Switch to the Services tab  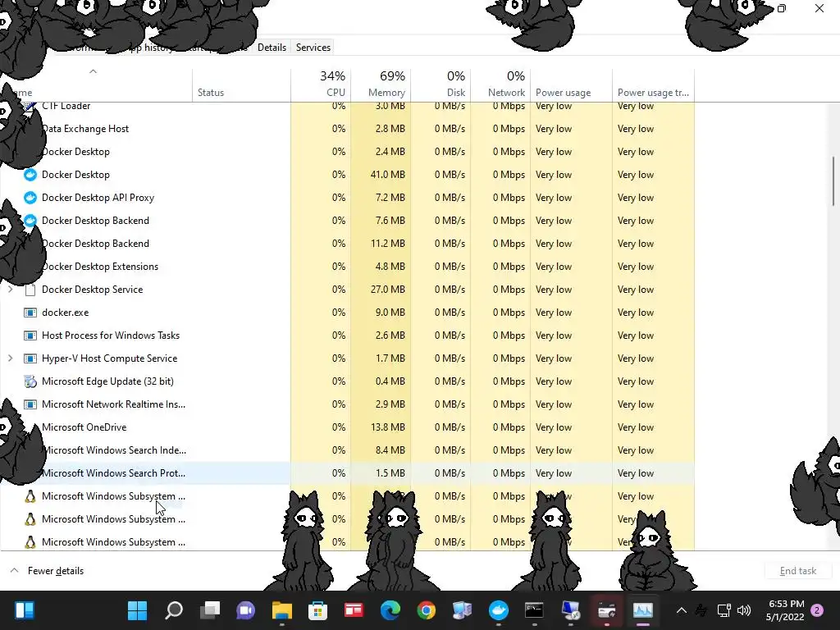pyautogui.click(x=313, y=47)
